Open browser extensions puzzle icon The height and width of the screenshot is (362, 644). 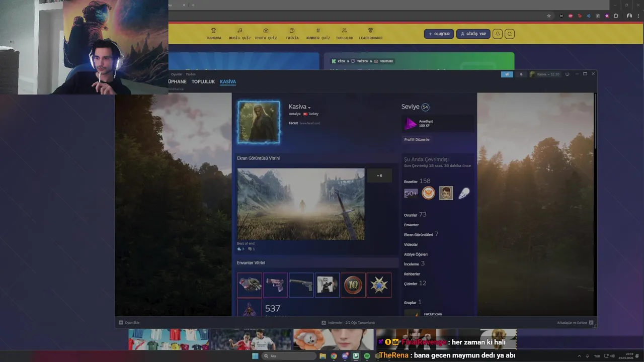click(x=616, y=16)
